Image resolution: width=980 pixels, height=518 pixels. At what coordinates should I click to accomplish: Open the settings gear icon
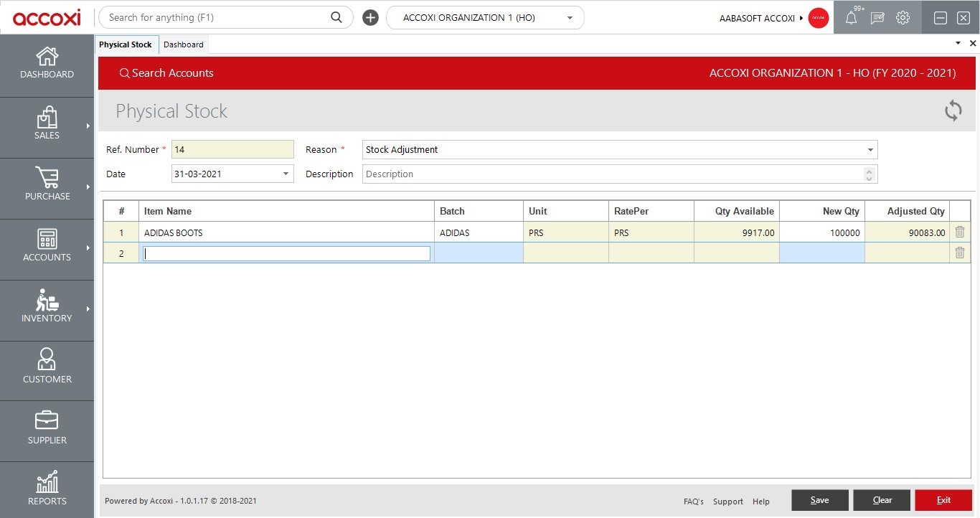(903, 18)
